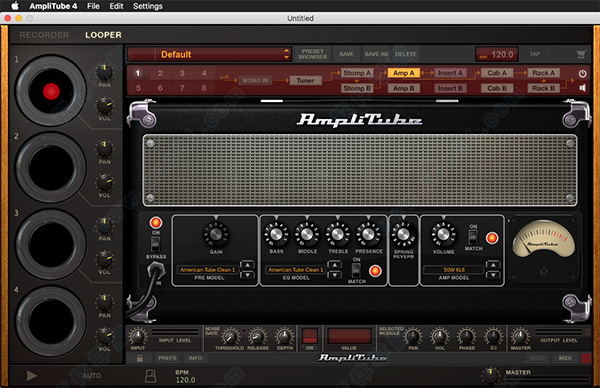The image size is (600, 388).
Task: Click the empty looper 4 slot
Action: (51, 321)
